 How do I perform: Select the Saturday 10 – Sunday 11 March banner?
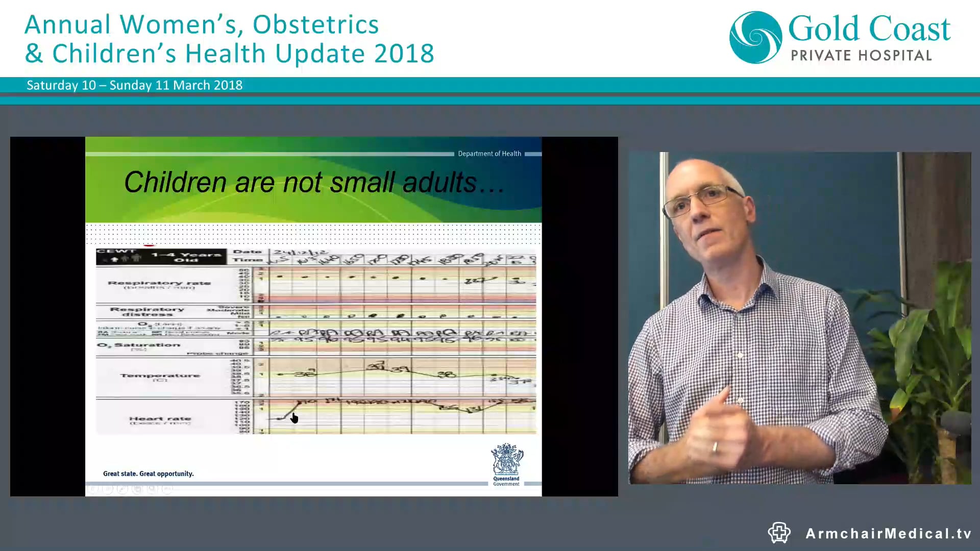click(134, 85)
